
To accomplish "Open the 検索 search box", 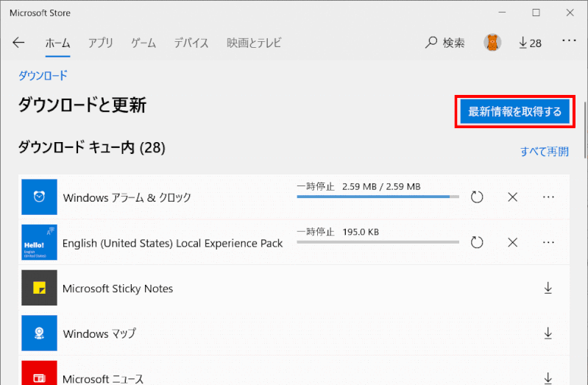I will [444, 43].
